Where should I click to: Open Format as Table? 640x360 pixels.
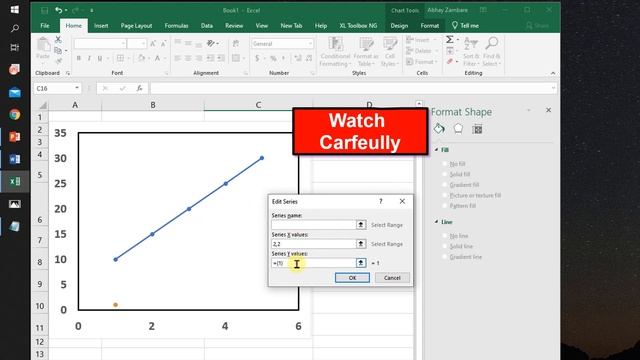coord(366,52)
